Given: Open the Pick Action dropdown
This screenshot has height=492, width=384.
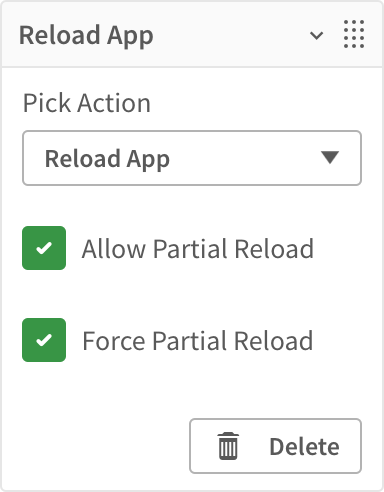Looking at the screenshot, I should pyautogui.click(x=192, y=158).
